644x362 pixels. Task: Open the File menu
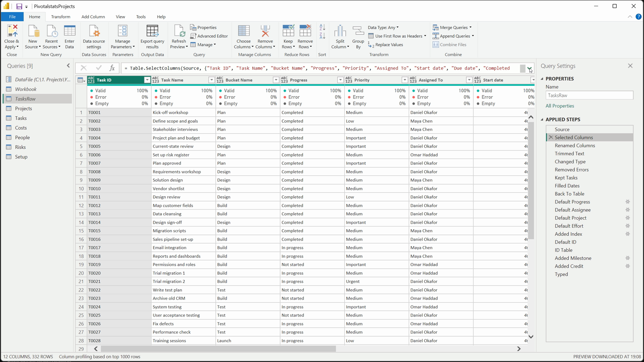[12, 17]
